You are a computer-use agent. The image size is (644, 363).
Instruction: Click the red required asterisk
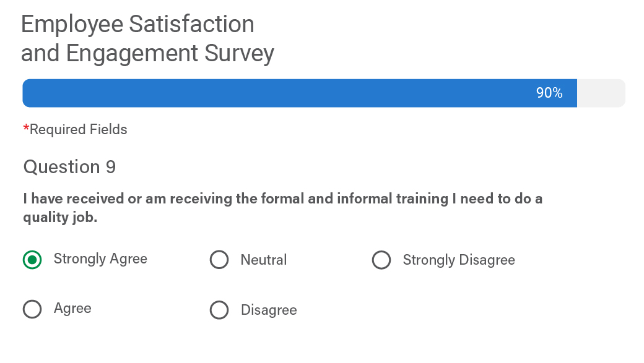(26, 128)
